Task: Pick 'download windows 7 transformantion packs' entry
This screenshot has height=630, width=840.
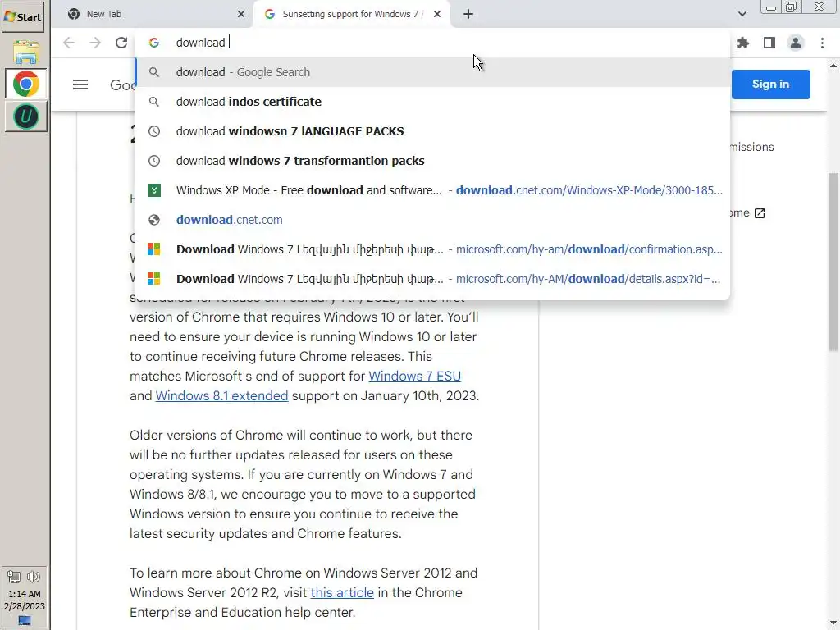Action: [432, 161]
